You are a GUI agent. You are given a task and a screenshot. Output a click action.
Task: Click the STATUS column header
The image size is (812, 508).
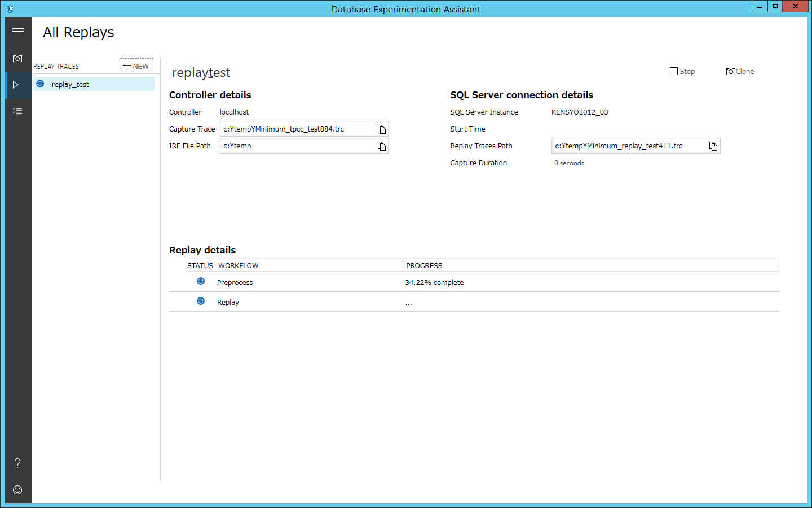(x=200, y=265)
